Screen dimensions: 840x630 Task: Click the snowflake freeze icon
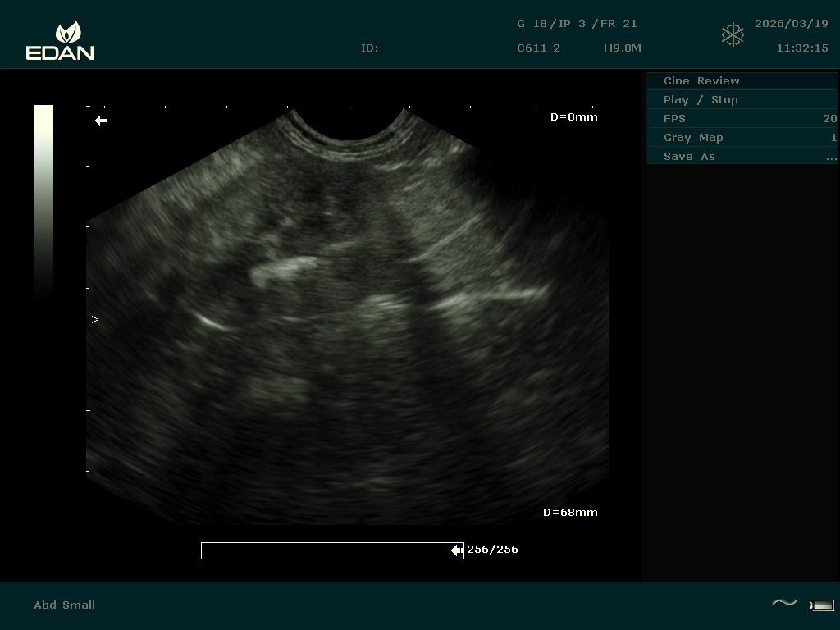tap(733, 35)
